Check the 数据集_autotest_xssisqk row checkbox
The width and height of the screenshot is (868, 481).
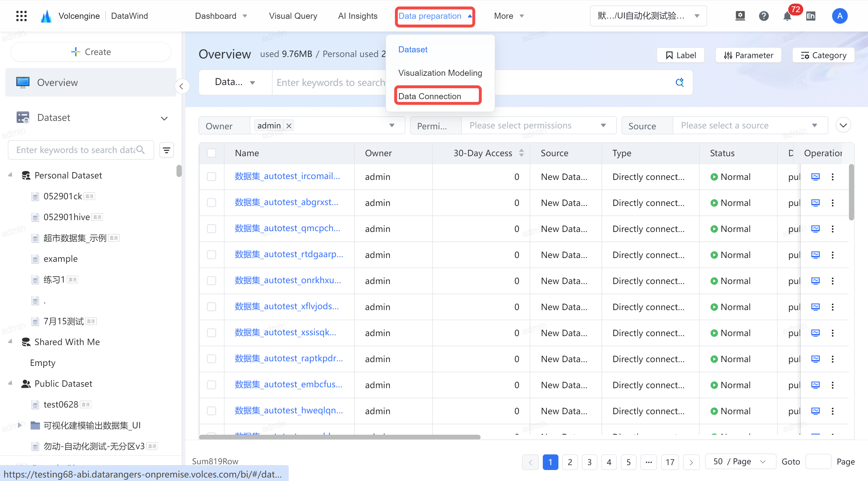(x=211, y=333)
